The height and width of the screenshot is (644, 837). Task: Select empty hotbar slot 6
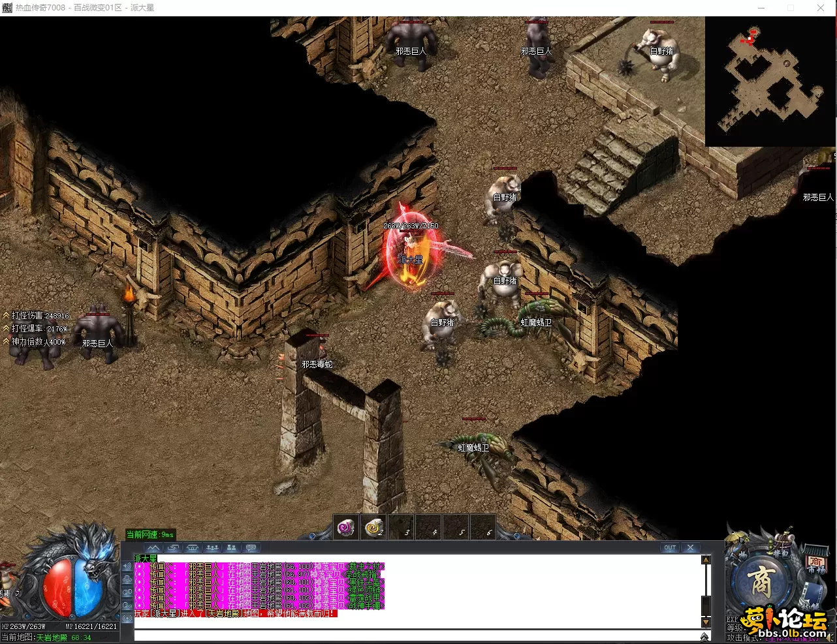pos(483,527)
